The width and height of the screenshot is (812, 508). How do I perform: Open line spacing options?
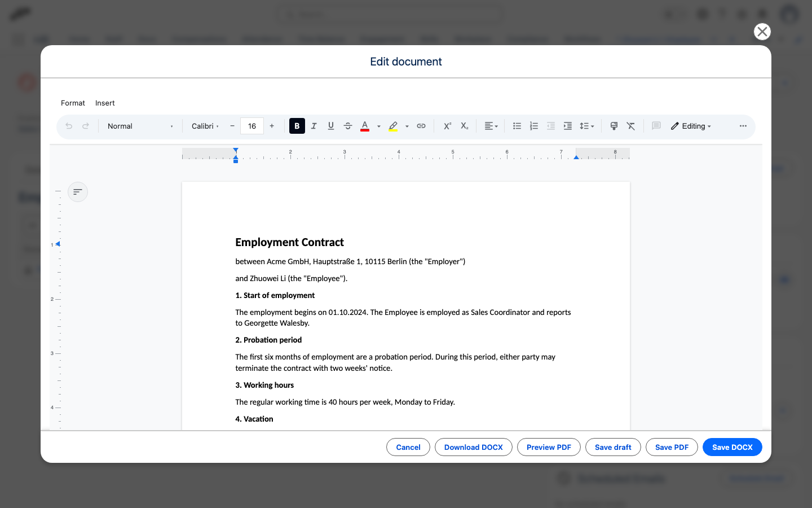tap(587, 126)
